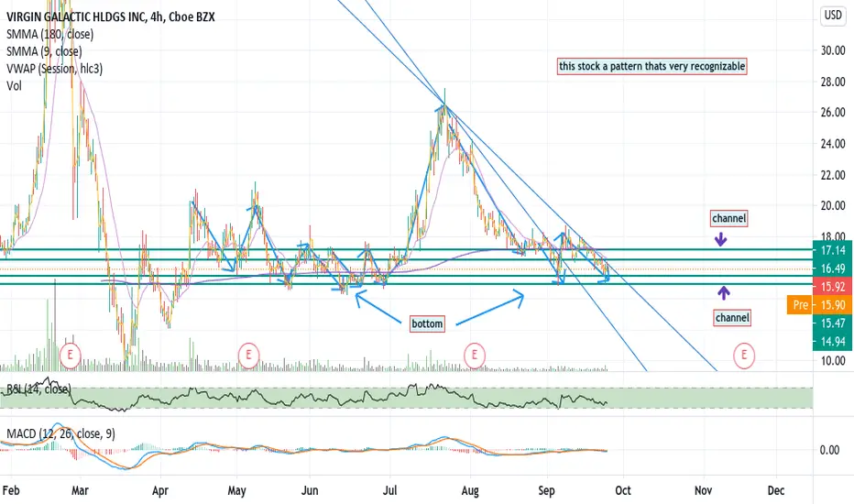Click the Apr label on the time axis

[x=160, y=490]
